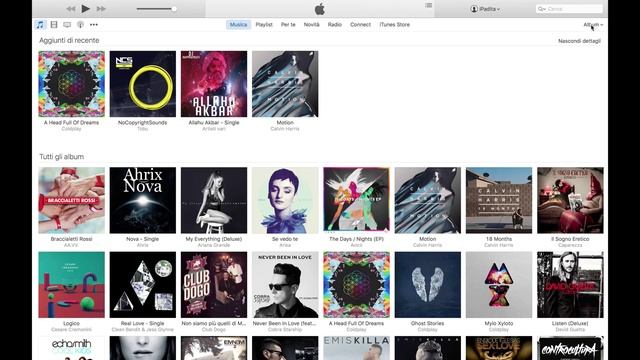This screenshot has width=640, height=360.
Task: Open the Se vedo te album
Action: (285, 200)
